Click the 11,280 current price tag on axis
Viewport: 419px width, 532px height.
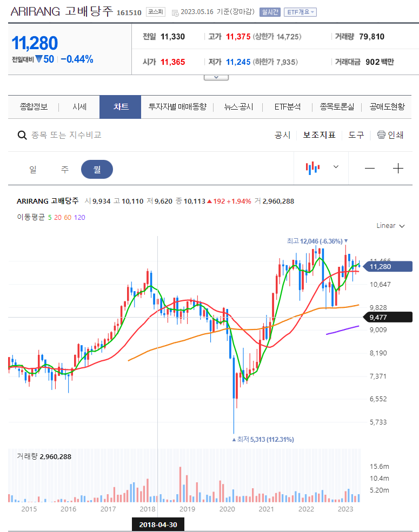tap(388, 267)
